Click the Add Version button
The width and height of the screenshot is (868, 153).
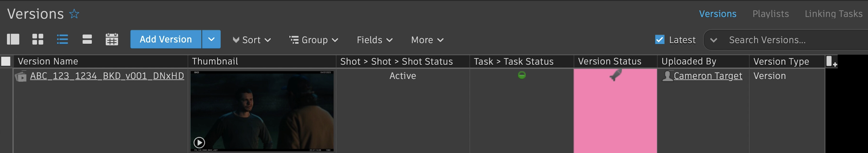pyautogui.click(x=166, y=39)
